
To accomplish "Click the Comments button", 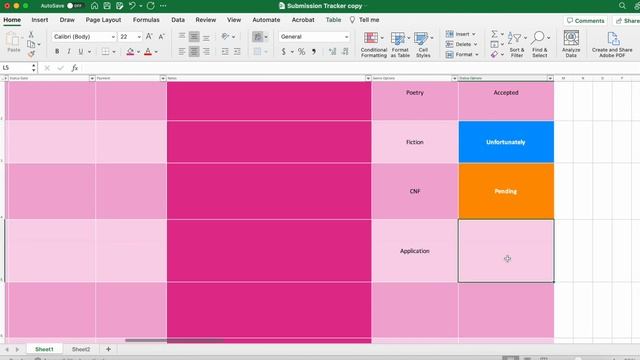I will click(585, 20).
